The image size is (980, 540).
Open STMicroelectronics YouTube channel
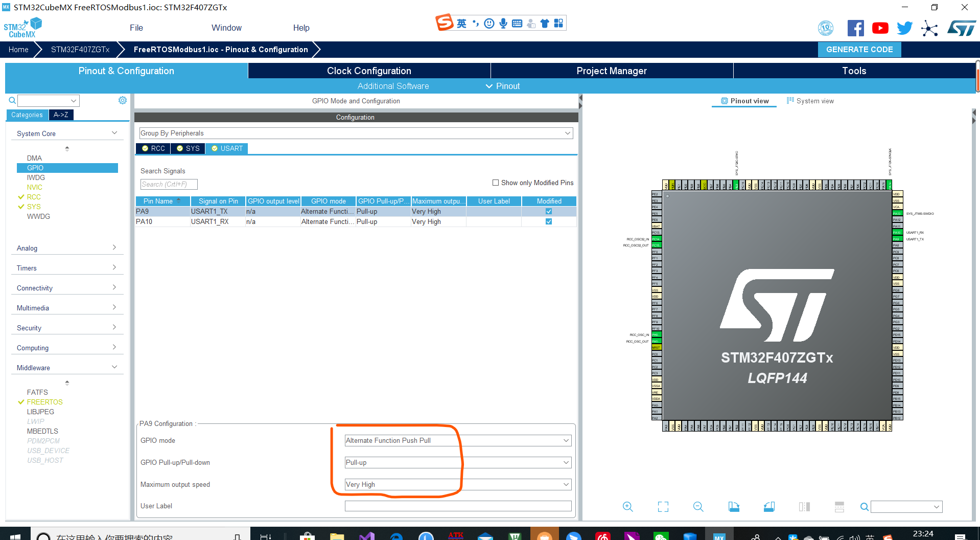click(x=880, y=28)
